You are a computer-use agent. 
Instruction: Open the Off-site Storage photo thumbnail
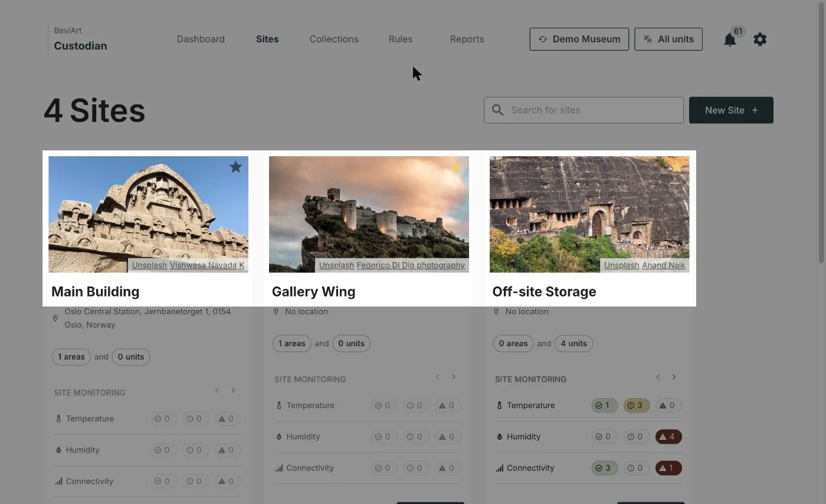pyautogui.click(x=589, y=214)
